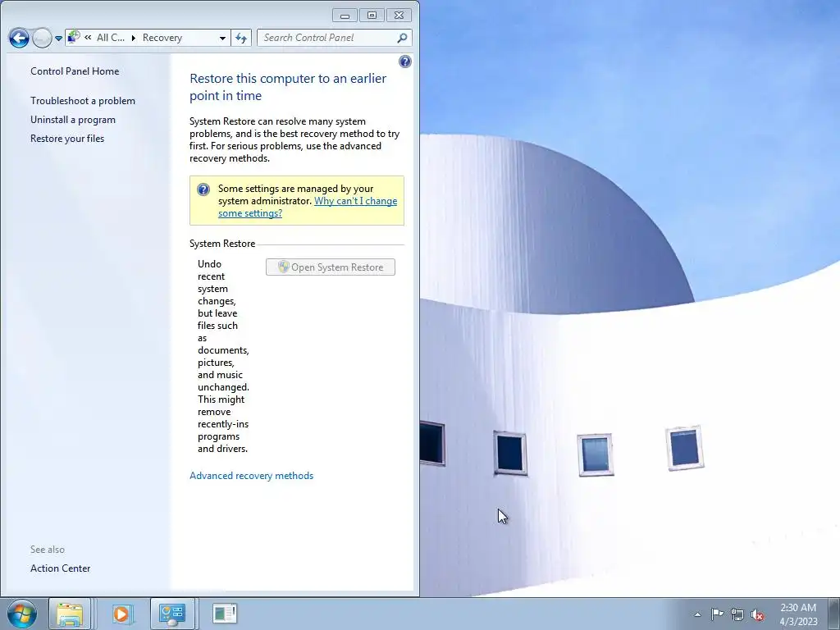
Task: Expand the hidden breadcrumb chevrons
Action: coord(88,38)
